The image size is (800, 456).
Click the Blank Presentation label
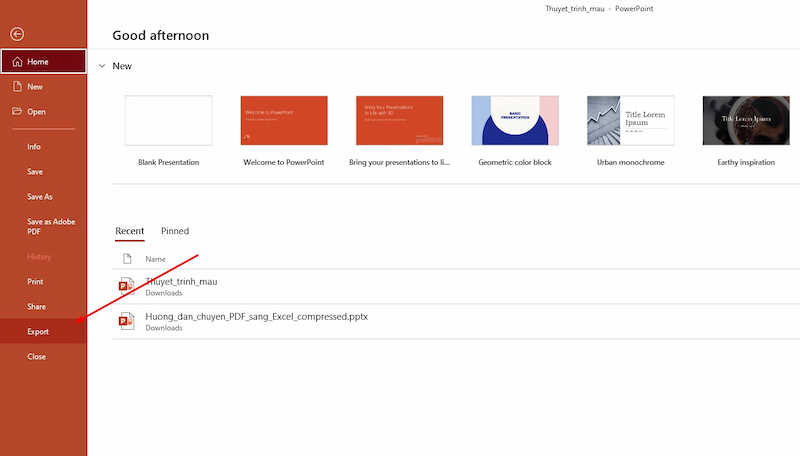pyautogui.click(x=168, y=162)
